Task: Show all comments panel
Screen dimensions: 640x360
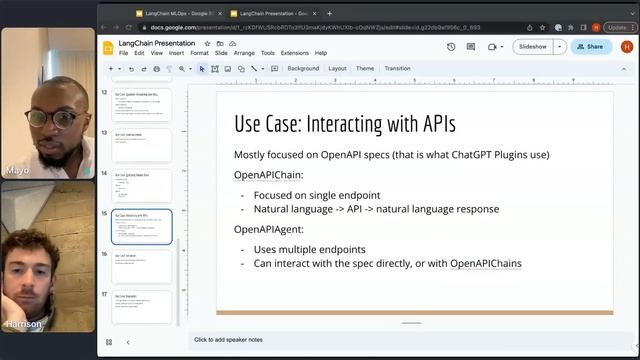Action: [x=471, y=47]
